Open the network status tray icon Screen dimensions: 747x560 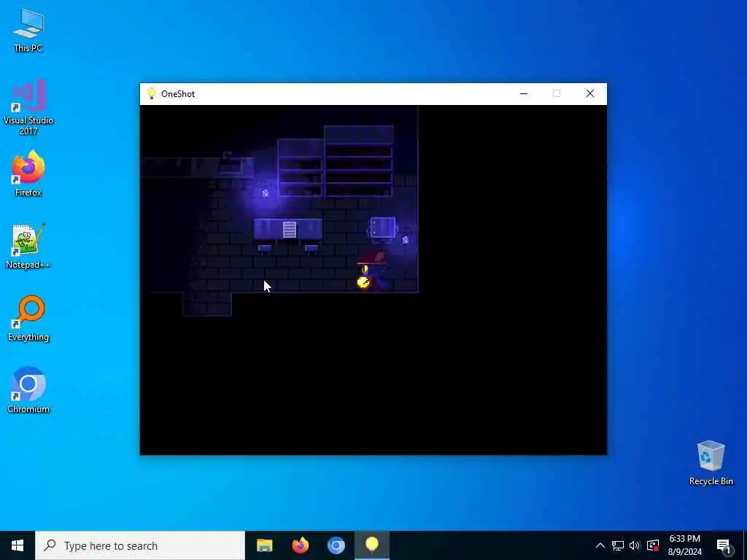(618, 545)
